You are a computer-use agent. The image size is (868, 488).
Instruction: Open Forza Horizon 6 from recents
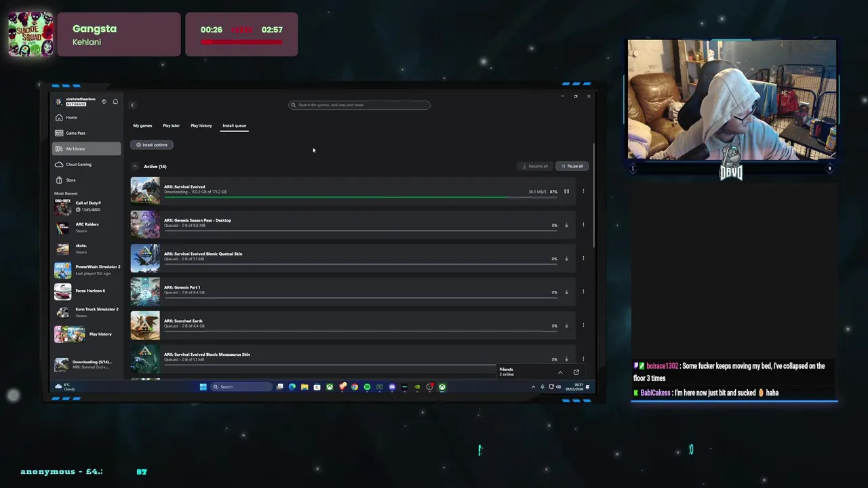pyautogui.click(x=87, y=291)
